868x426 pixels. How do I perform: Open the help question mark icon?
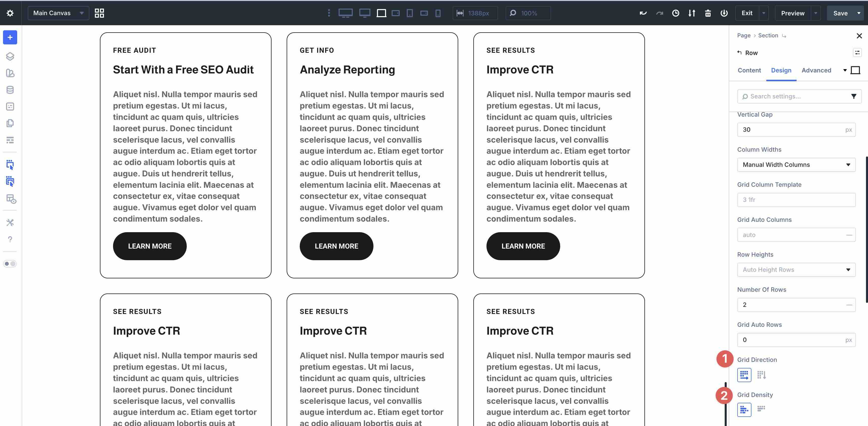coord(10,239)
